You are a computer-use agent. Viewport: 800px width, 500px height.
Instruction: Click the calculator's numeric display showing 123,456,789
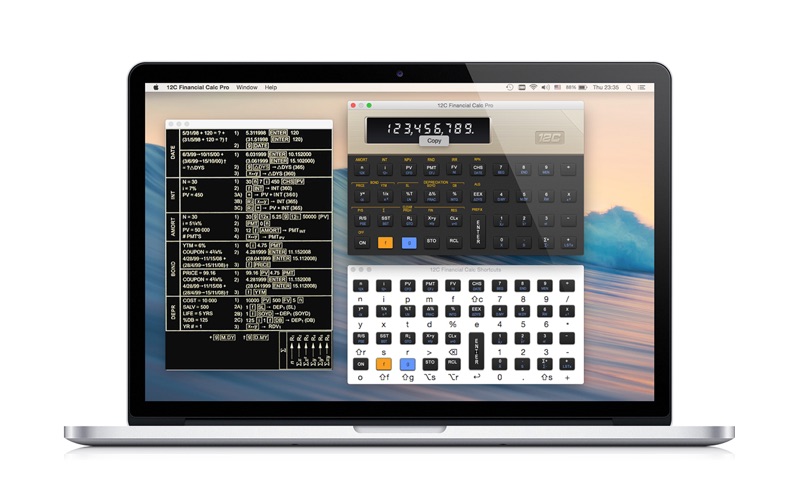coord(428,130)
